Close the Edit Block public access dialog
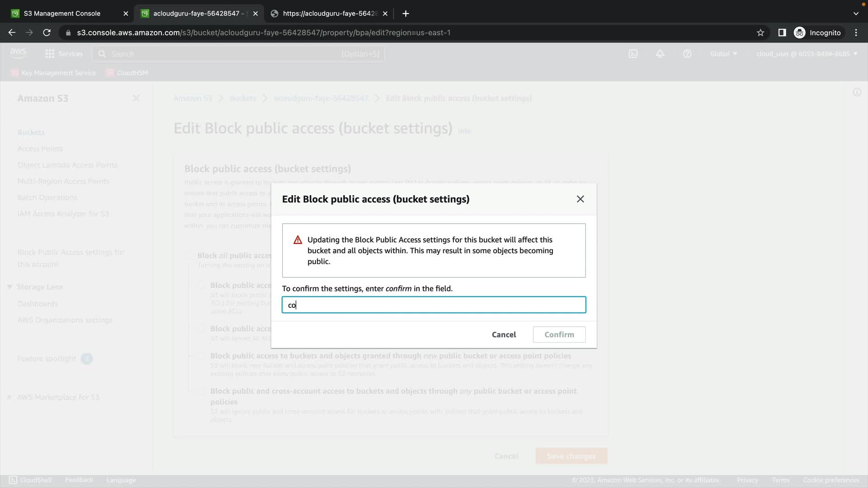 click(580, 199)
